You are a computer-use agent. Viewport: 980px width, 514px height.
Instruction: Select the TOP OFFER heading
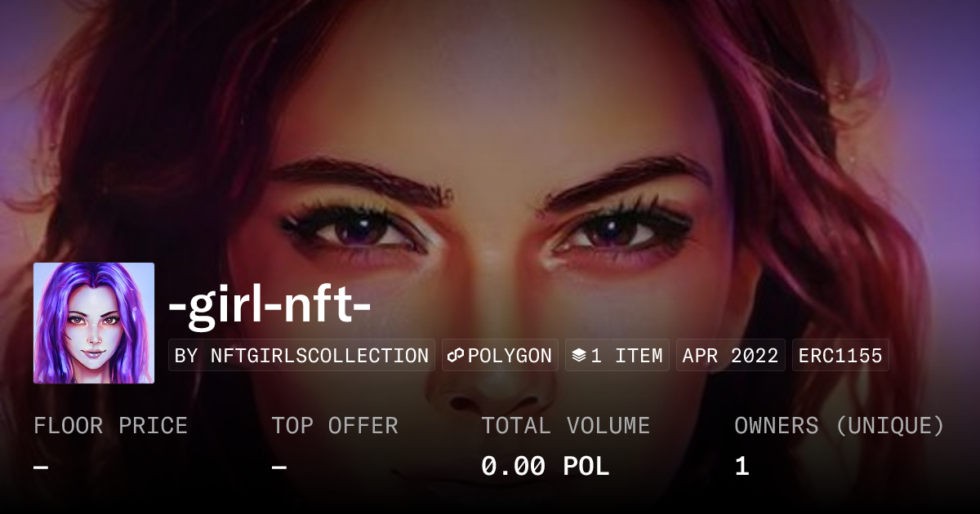coord(335,426)
